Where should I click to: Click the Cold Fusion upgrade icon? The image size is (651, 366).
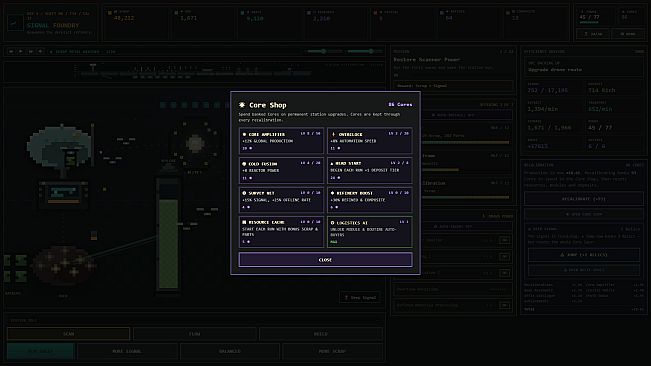[x=244, y=164]
